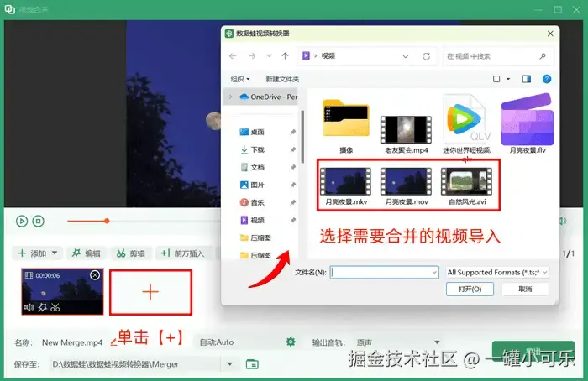Viewport: 588px width, 381px height.
Task: Open the 组织 organize menu
Action: click(240, 79)
